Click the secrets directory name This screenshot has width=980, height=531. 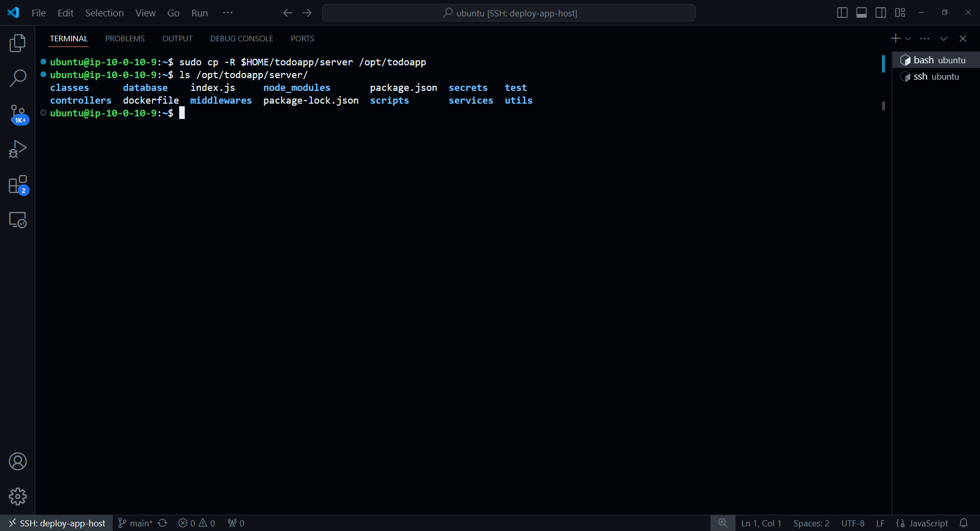pos(468,88)
